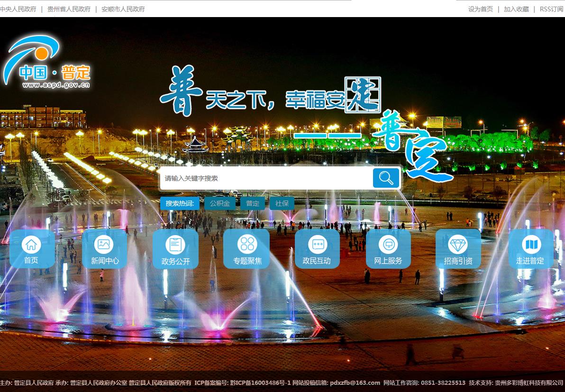The width and height of the screenshot is (565, 392).
Task: Click the 贵州多彩博虹科技有限公司 support text
Action: (529, 383)
